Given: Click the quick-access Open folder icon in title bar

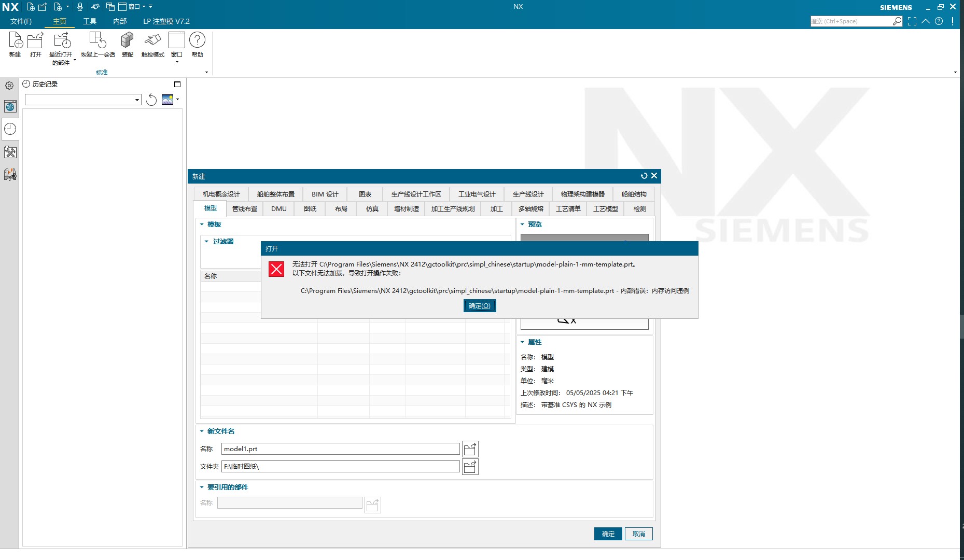Looking at the screenshot, I should tap(43, 7).
